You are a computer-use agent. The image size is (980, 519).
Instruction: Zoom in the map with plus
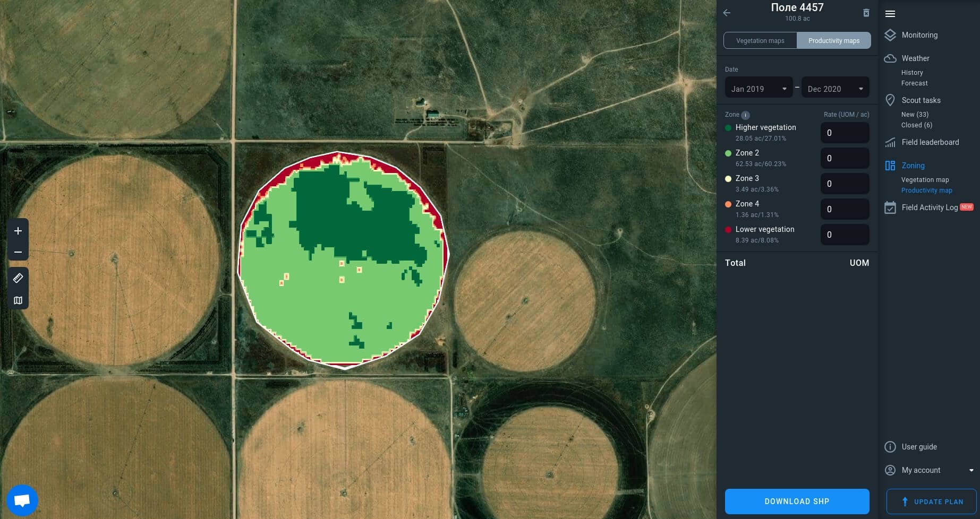tap(18, 231)
